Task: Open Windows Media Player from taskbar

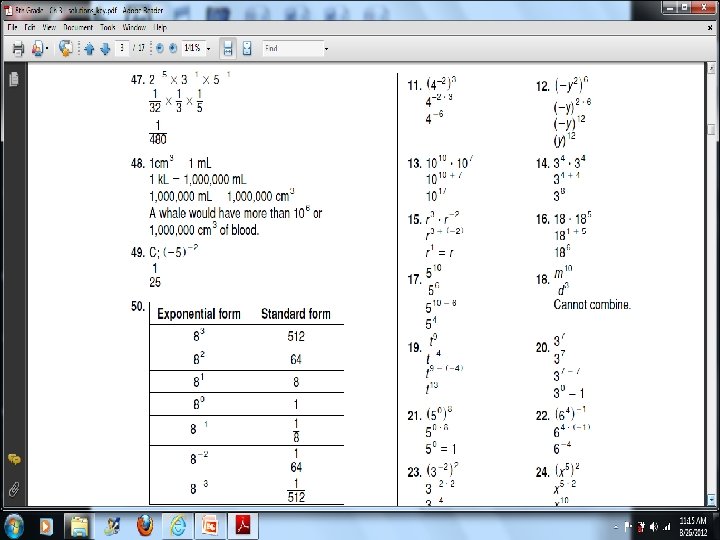Action: 46,526
